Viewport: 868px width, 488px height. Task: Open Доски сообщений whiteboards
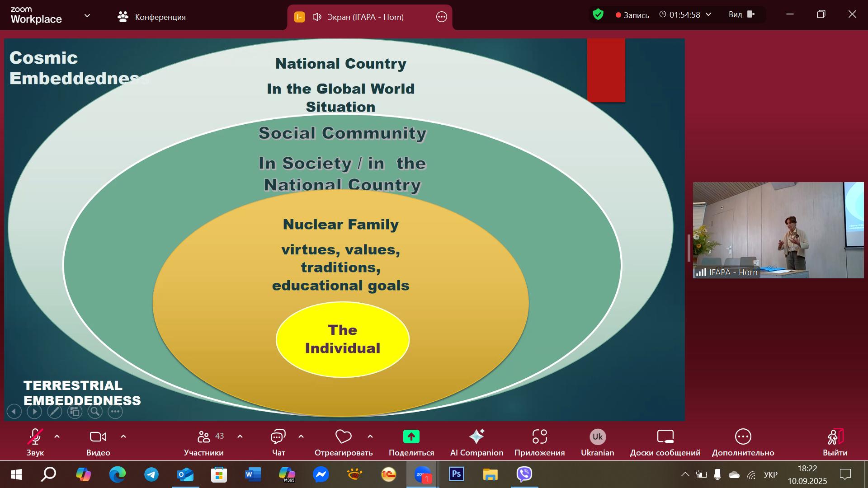click(665, 437)
